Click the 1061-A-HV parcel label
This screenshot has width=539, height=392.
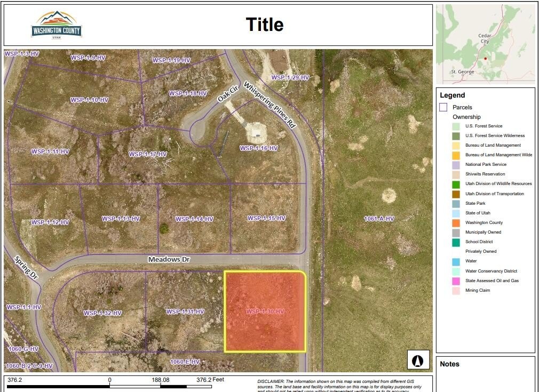pyautogui.click(x=379, y=219)
